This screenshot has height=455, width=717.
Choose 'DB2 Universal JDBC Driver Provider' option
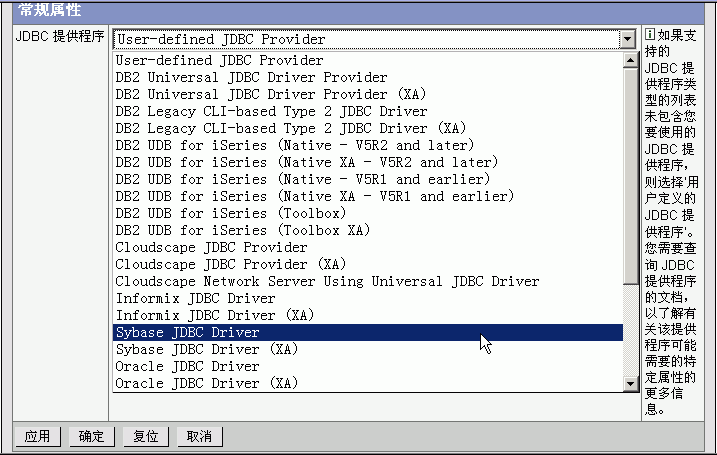pos(368,77)
